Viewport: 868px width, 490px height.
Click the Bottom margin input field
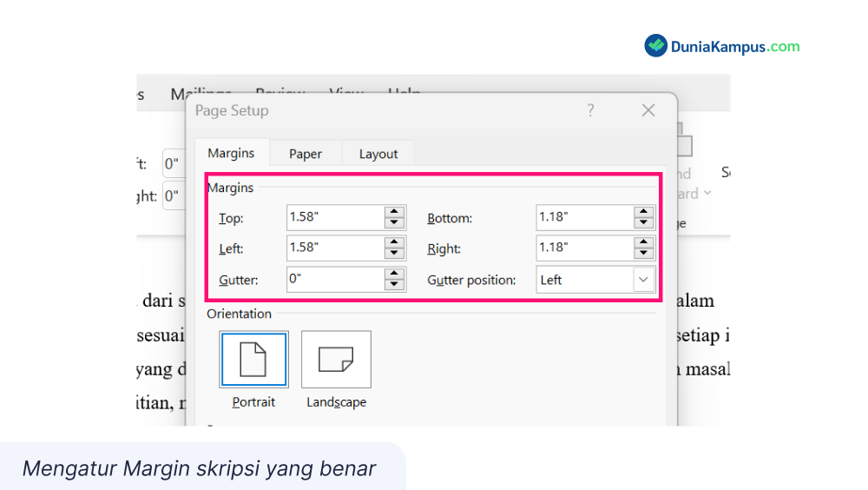click(x=585, y=217)
